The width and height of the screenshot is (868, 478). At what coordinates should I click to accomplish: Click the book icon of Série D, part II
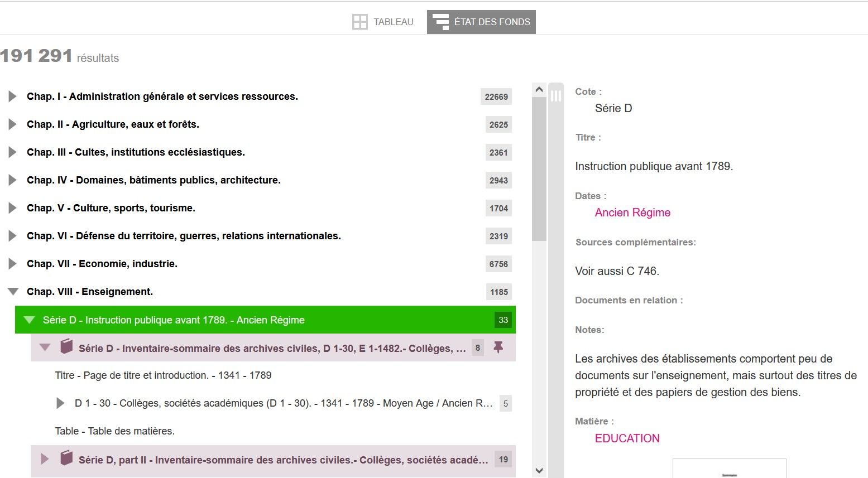(x=66, y=458)
